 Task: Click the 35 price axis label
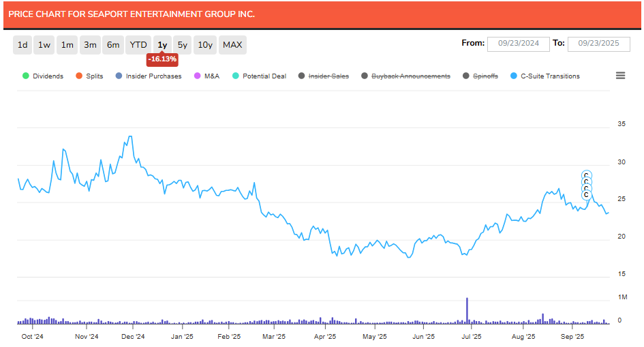coord(622,123)
